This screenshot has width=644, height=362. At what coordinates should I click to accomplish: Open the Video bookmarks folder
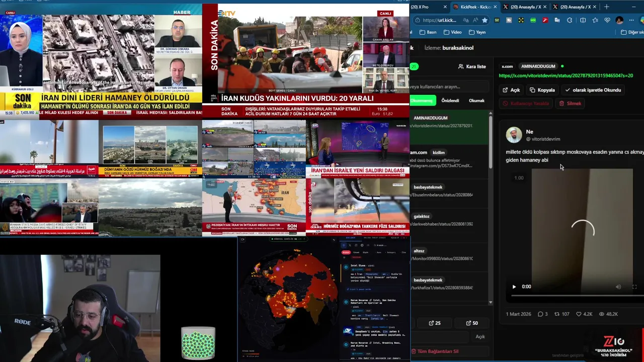452,32
